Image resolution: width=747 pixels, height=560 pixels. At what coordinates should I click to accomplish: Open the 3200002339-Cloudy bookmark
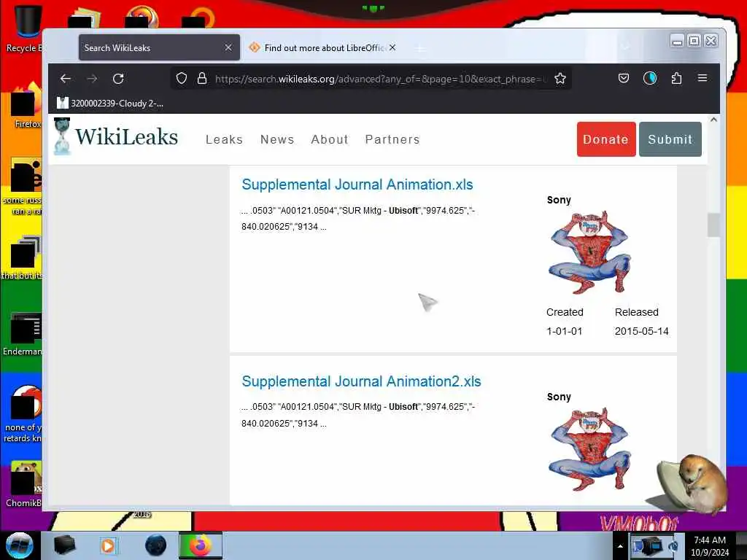110,104
